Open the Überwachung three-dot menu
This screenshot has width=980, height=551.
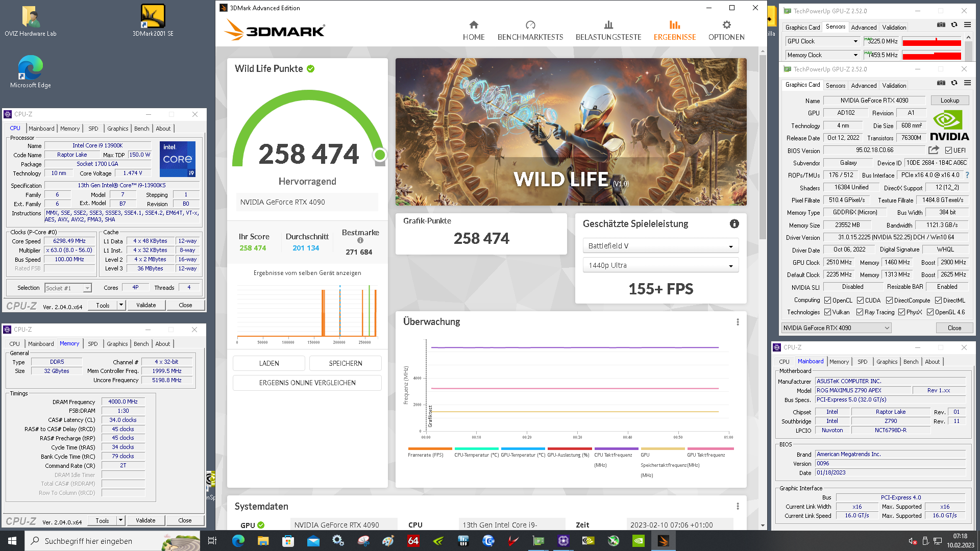point(738,322)
